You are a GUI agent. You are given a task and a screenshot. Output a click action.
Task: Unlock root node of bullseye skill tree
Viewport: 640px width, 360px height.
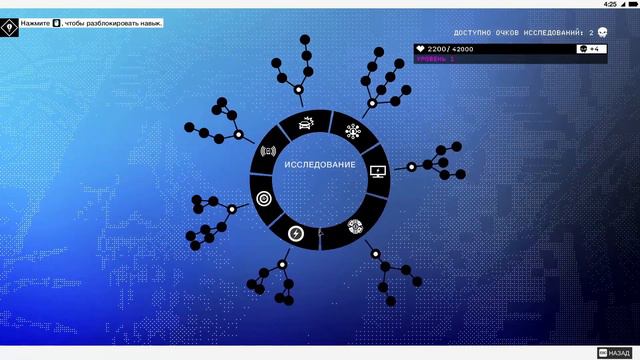(232, 209)
